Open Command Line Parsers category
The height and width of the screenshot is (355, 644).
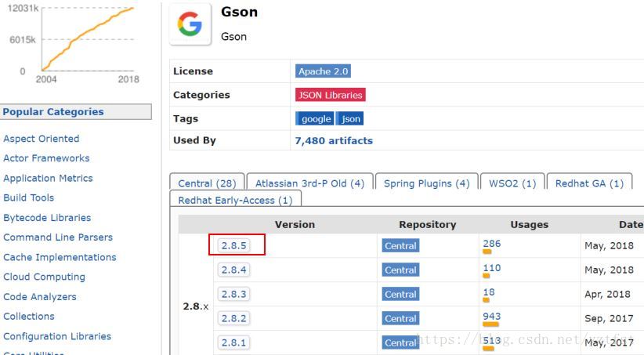(58, 237)
